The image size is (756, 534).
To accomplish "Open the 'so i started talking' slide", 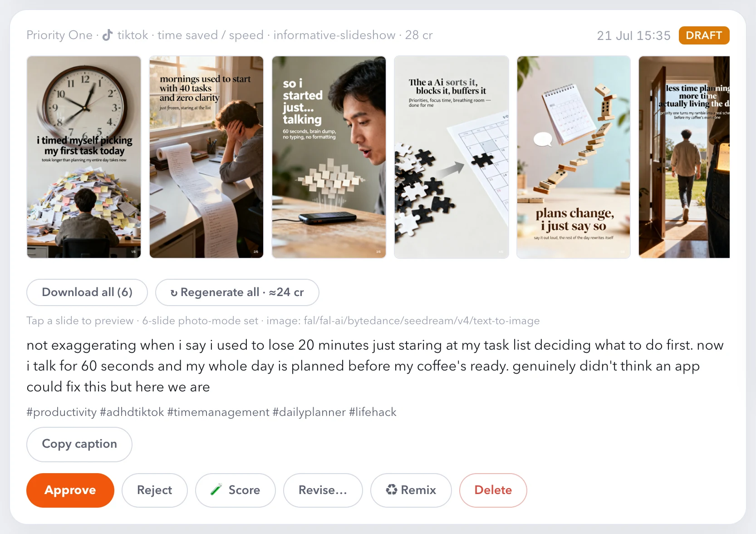I will (x=329, y=157).
